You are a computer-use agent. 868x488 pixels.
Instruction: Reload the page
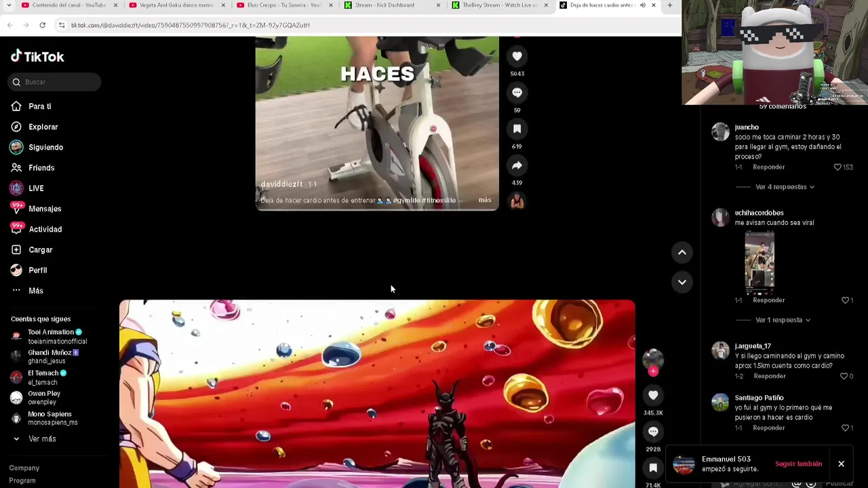pos(42,25)
